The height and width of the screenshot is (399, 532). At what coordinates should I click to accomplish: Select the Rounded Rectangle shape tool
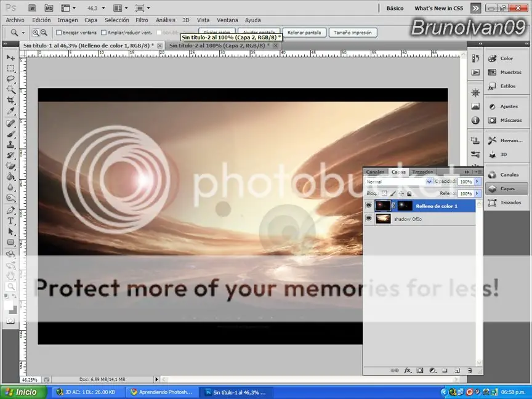click(x=10, y=242)
